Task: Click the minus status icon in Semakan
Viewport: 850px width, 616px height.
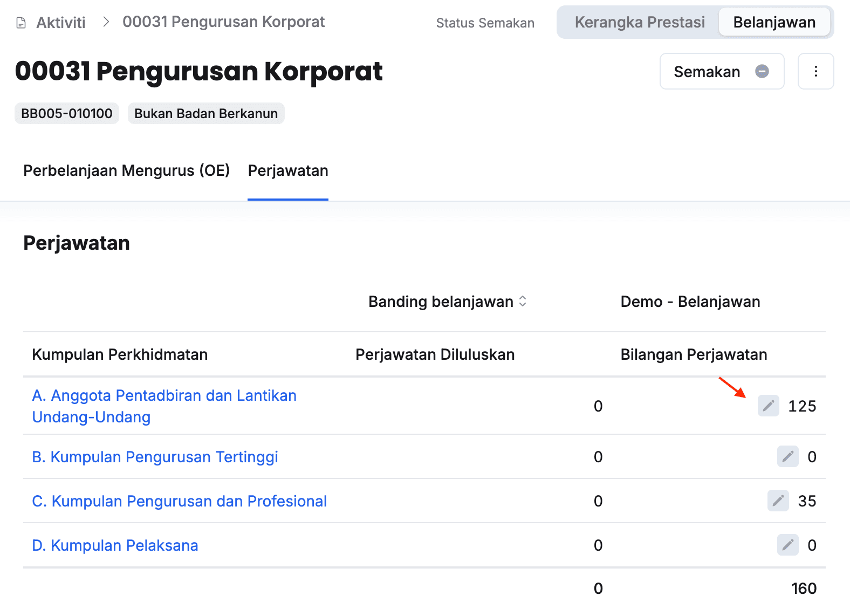Action: coord(762,71)
